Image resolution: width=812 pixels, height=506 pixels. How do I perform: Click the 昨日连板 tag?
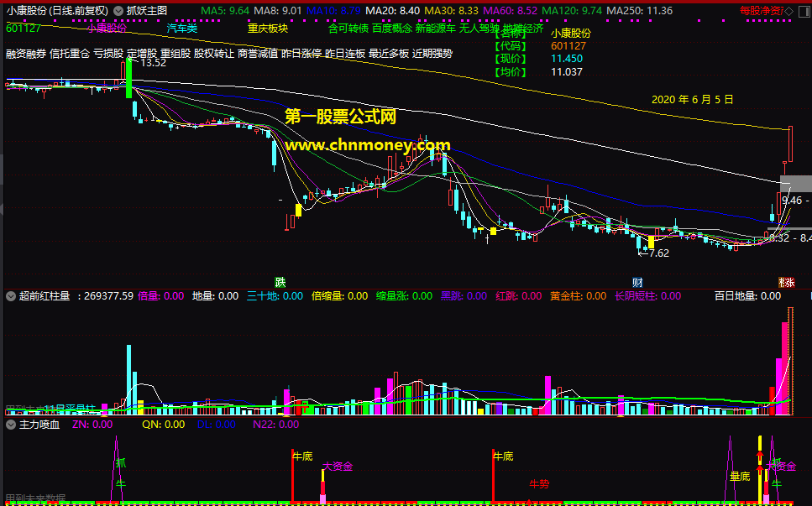tap(345, 54)
